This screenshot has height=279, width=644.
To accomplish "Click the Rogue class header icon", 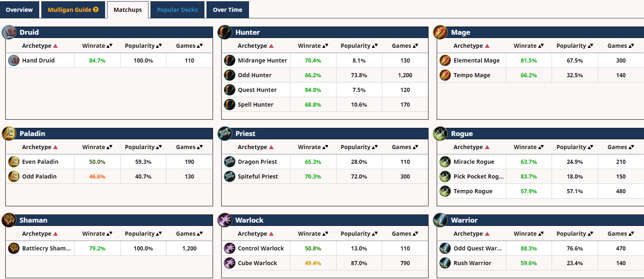I will pos(440,134).
